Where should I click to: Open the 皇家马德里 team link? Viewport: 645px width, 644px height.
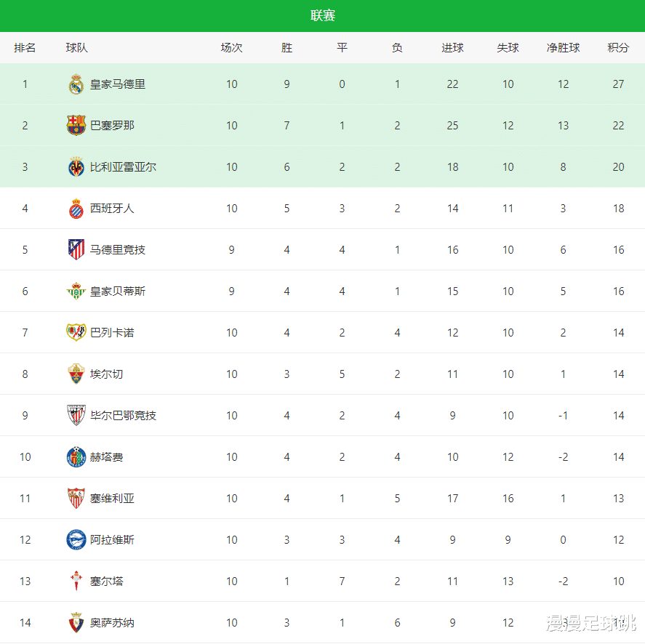click(118, 84)
